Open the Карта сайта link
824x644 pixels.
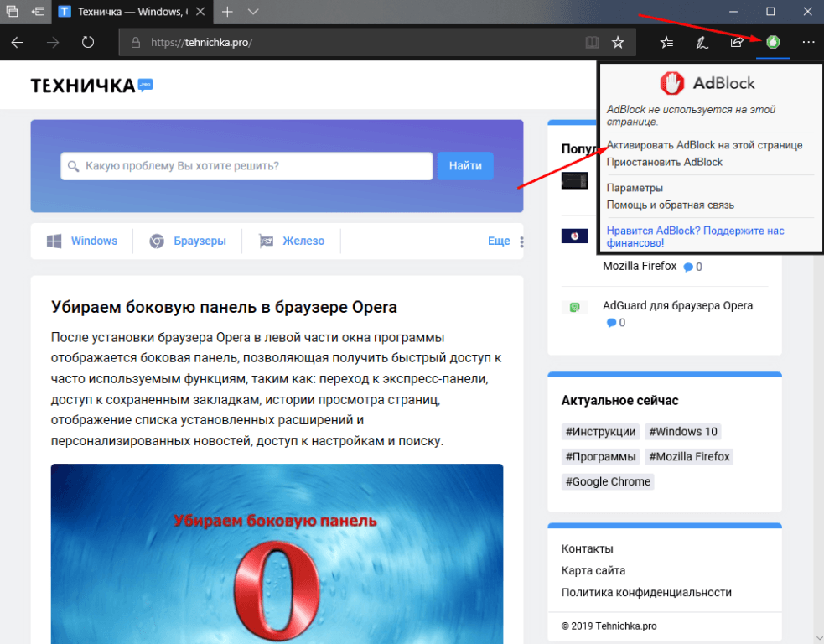click(x=593, y=570)
